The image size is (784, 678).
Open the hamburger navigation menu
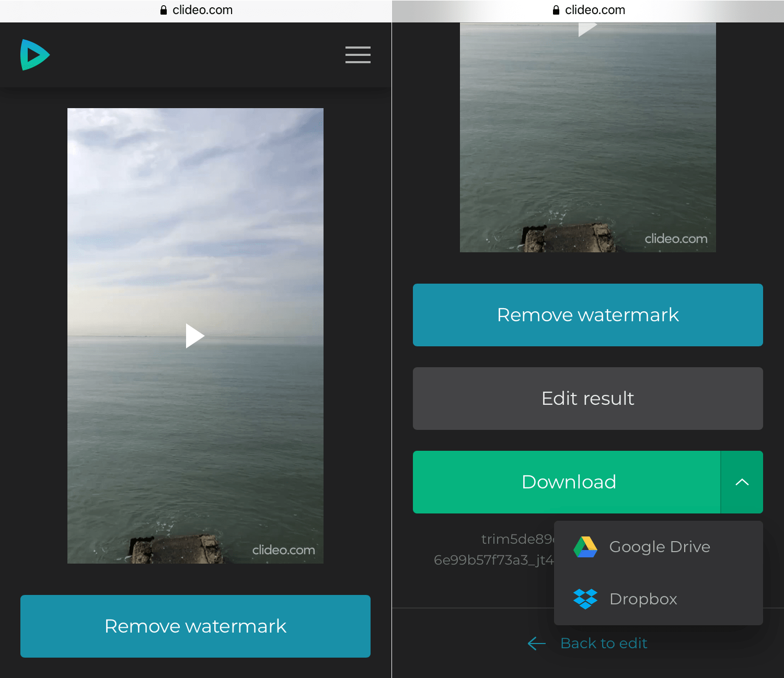[358, 55]
